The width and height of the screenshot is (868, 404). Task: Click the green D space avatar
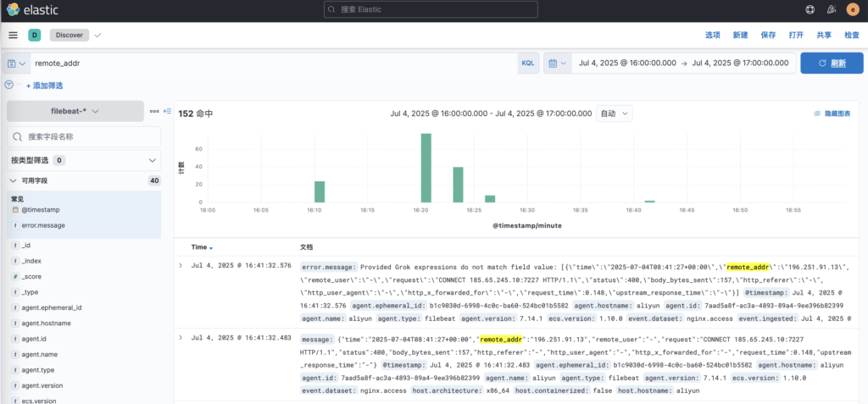pyautogui.click(x=34, y=35)
